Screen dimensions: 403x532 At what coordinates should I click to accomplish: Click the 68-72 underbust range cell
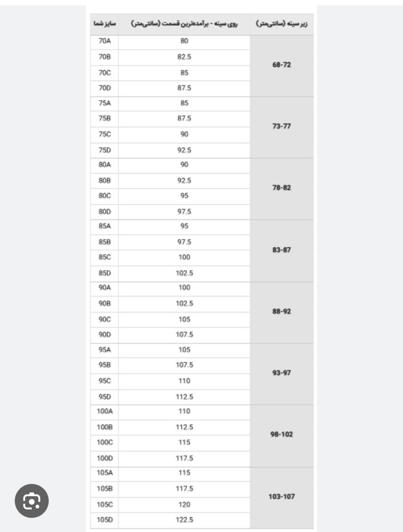pos(281,65)
